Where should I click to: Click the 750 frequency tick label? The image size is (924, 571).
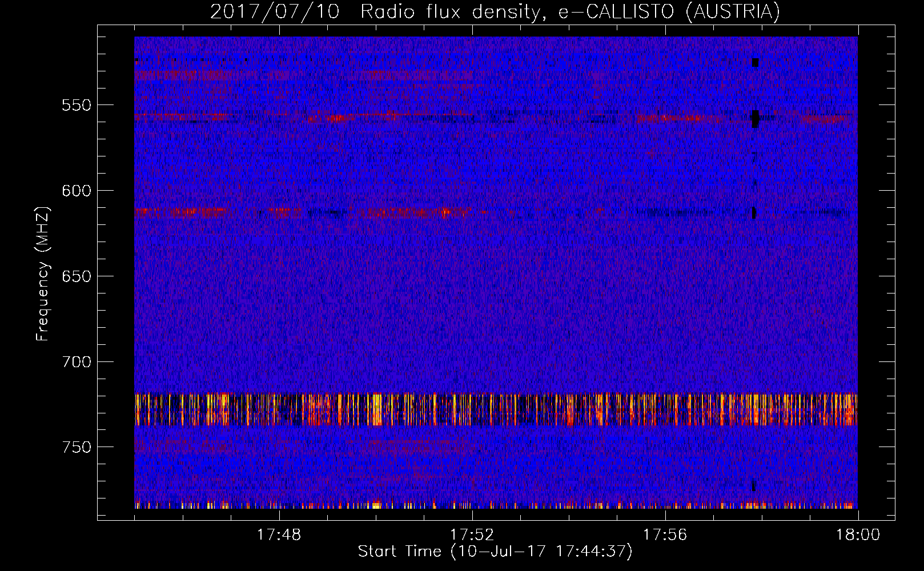(77, 447)
